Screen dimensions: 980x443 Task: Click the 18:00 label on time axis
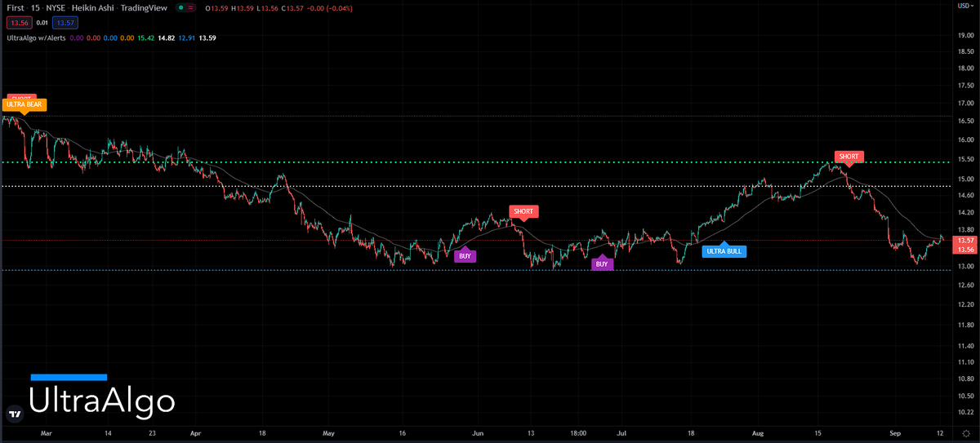click(578, 434)
